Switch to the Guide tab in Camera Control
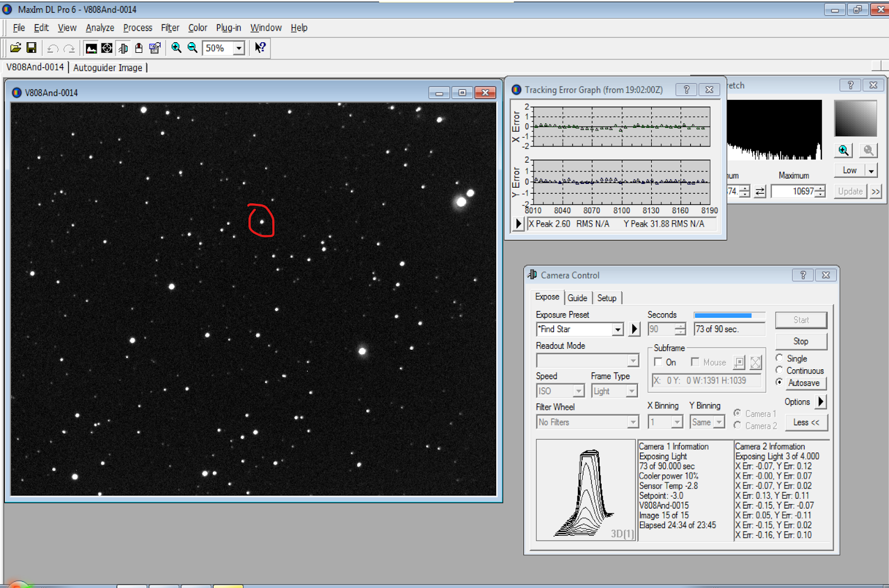Image resolution: width=889 pixels, height=588 pixels. click(x=577, y=298)
